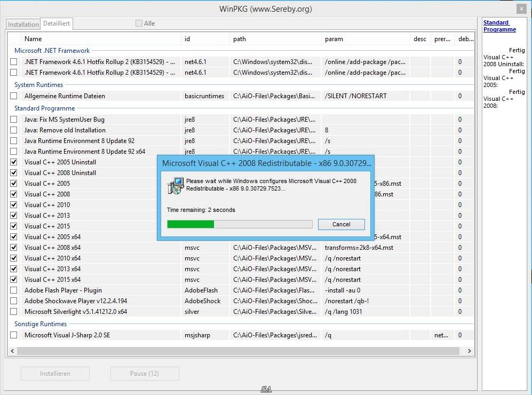Click the param column header
This screenshot has width=532, height=395.
[x=366, y=38]
